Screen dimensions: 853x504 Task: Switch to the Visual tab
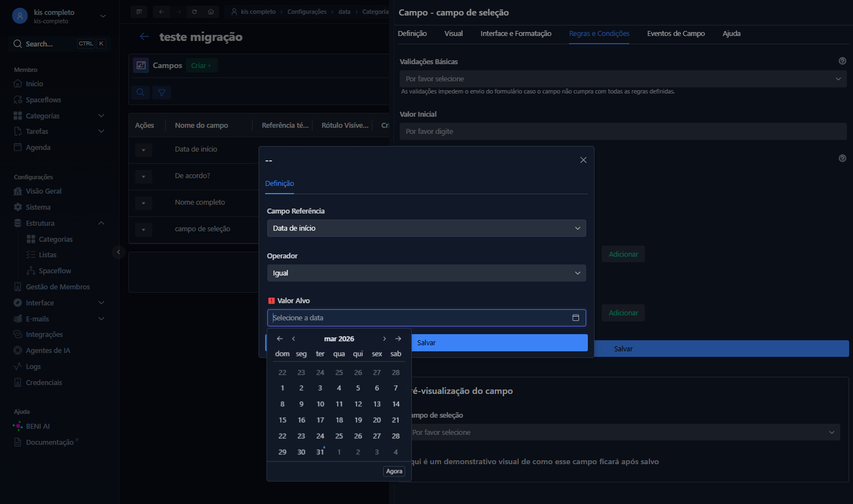pos(453,34)
